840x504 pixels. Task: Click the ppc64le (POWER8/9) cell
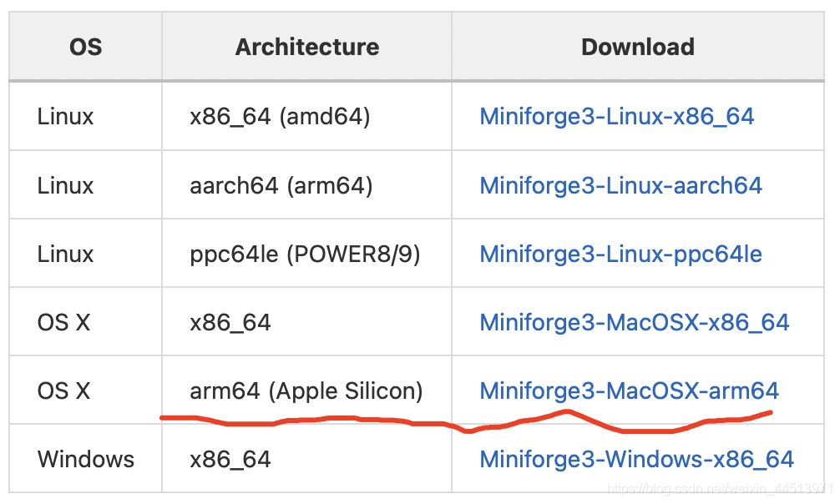pyautogui.click(x=305, y=254)
